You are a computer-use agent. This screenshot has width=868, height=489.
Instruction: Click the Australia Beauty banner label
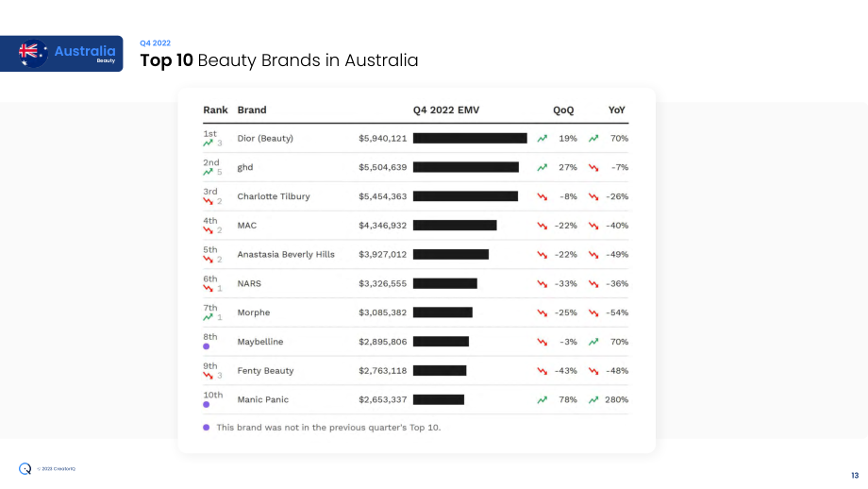[x=85, y=53]
